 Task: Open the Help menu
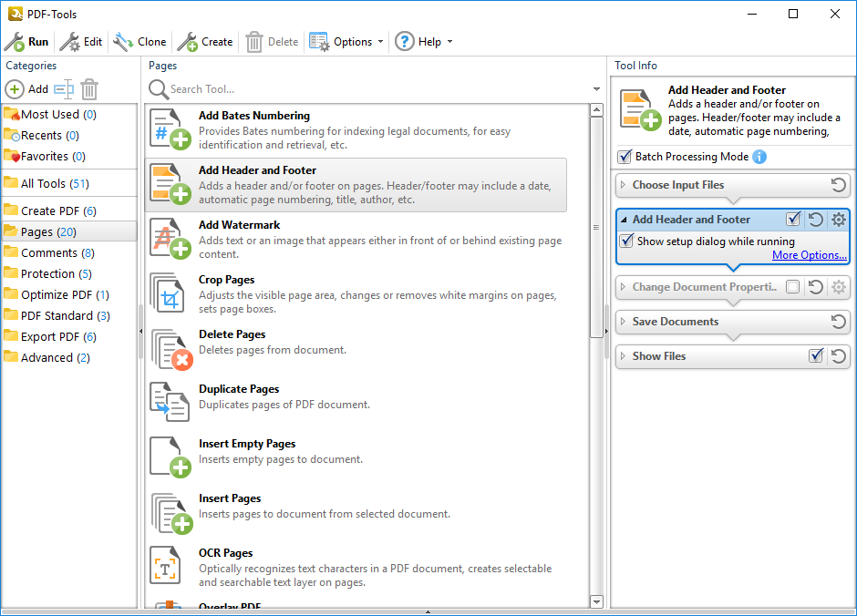[423, 42]
